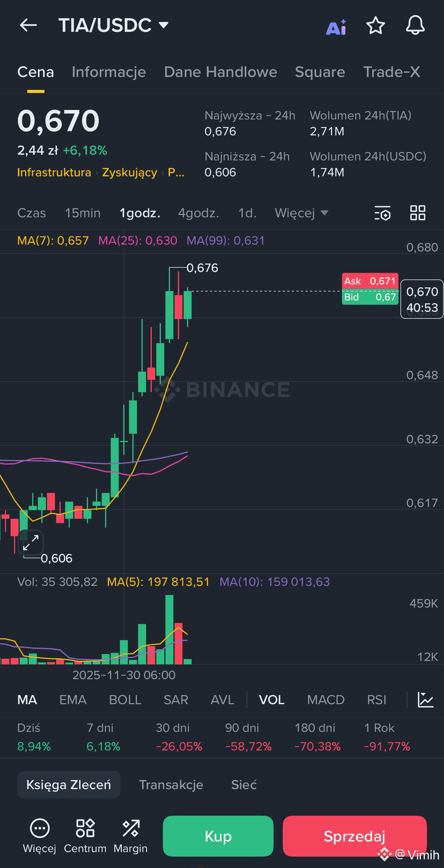Tap Wolumen 24h(TIA) 2,71M
Image resolution: width=444 pixels, height=868 pixels.
pos(327,132)
